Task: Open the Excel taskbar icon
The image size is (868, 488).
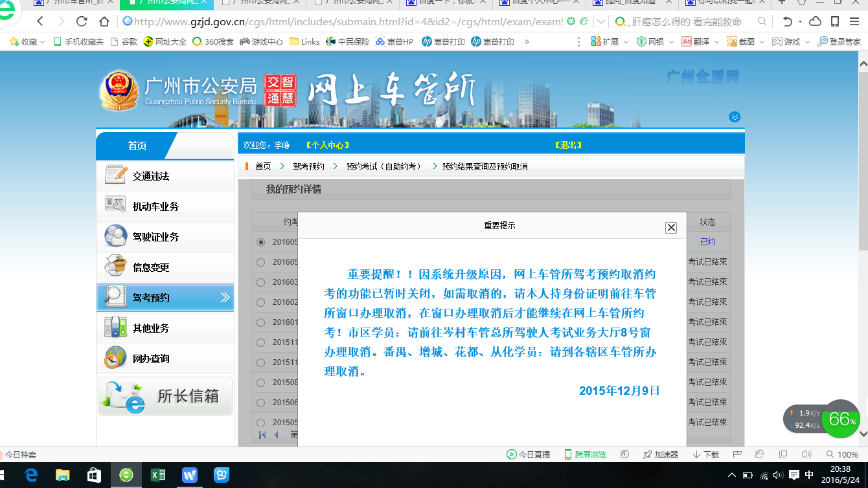Action: point(158,475)
